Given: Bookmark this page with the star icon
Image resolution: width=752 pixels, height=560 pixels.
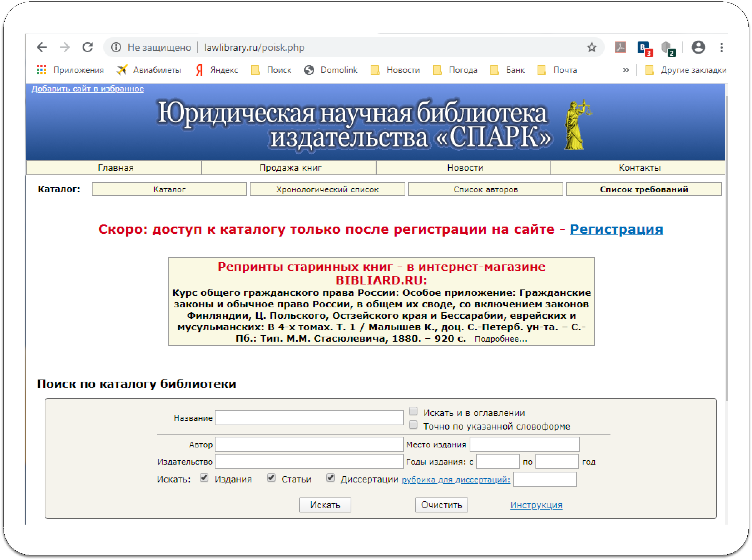Looking at the screenshot, I should [592, 47].
